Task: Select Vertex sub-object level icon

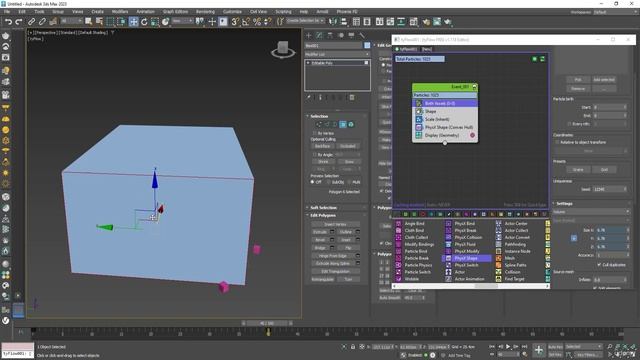Action: pyautogui.click(x=319, y=124)
